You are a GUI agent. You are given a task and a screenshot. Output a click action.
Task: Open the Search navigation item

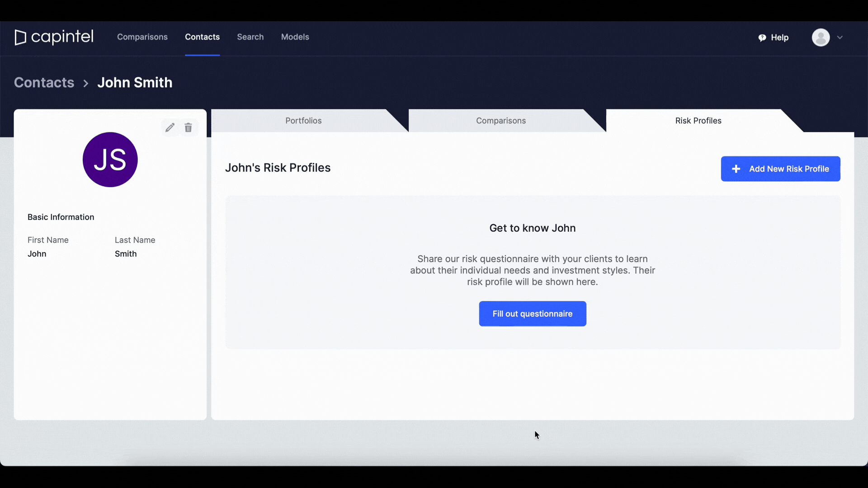(250, 37)
